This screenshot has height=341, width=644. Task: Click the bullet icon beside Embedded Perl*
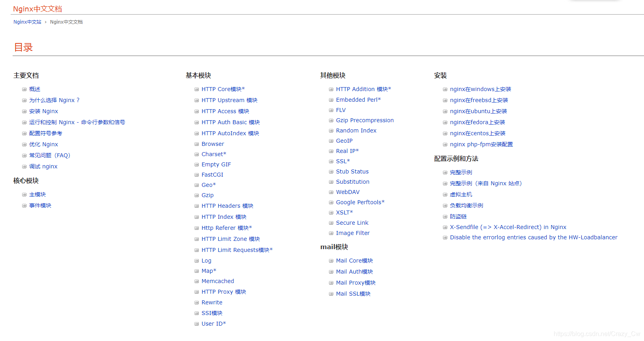tap(331, 100)
